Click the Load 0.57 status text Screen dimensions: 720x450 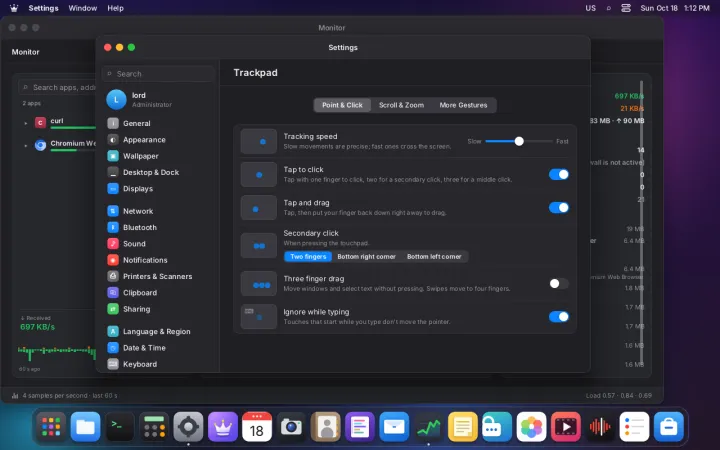click(619, 395)
